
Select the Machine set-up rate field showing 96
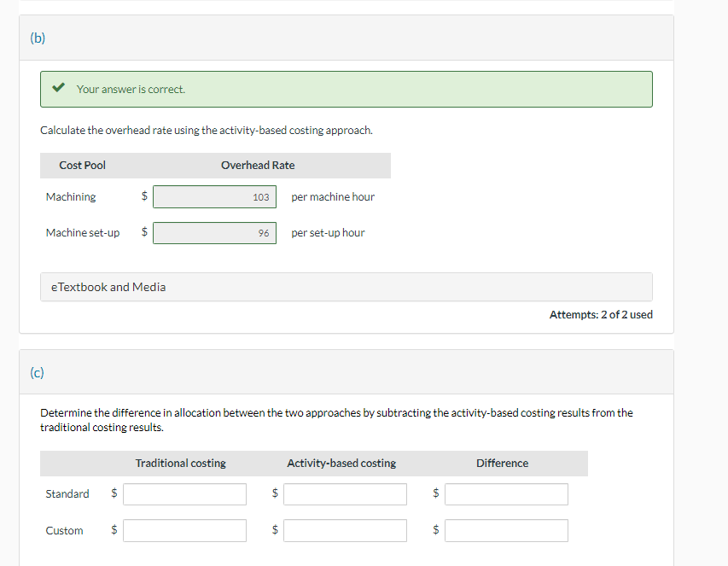214,232
